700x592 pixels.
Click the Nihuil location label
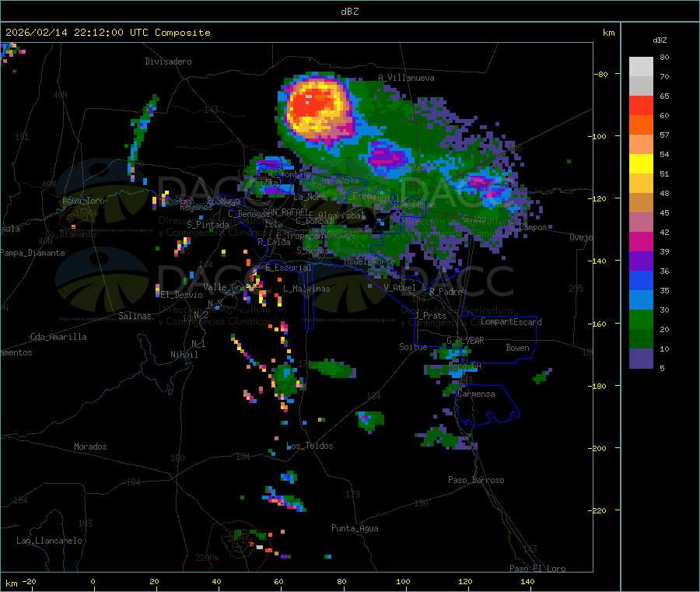184,355
